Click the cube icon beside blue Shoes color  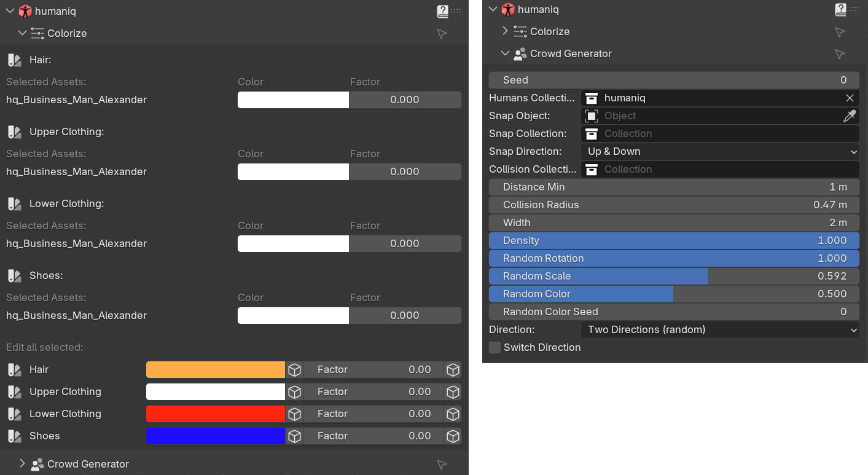tap(294, 436)
